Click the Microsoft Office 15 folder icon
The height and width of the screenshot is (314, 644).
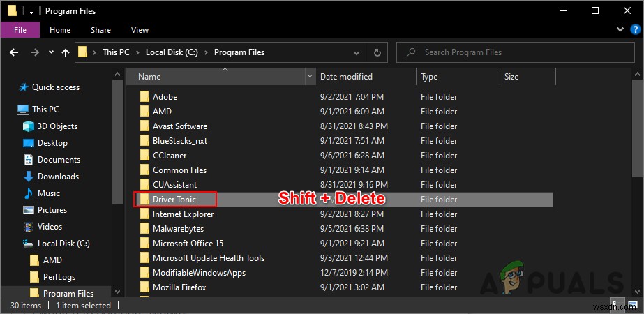144,244
